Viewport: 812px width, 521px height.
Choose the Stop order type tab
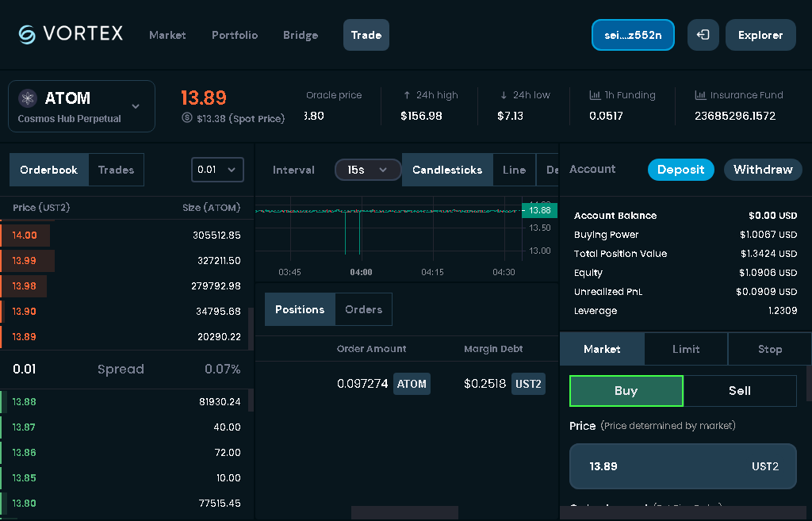770,349
